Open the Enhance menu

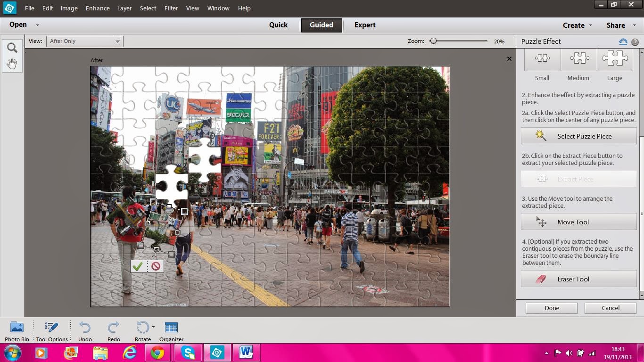click(98, 8)
